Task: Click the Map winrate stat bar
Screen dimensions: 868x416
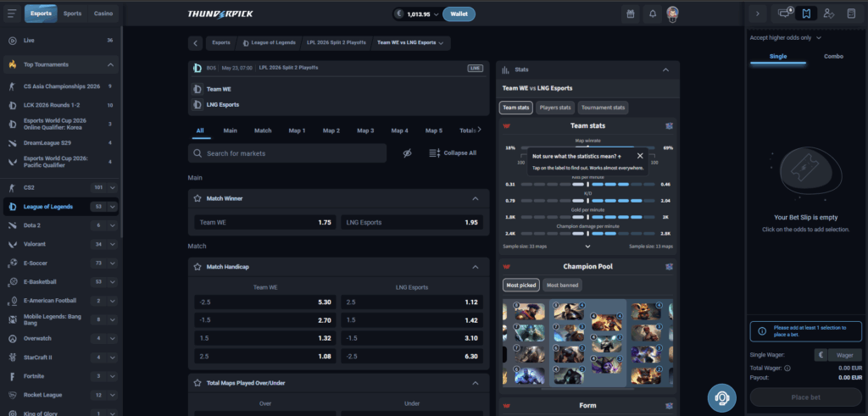Action: [587, 147]
